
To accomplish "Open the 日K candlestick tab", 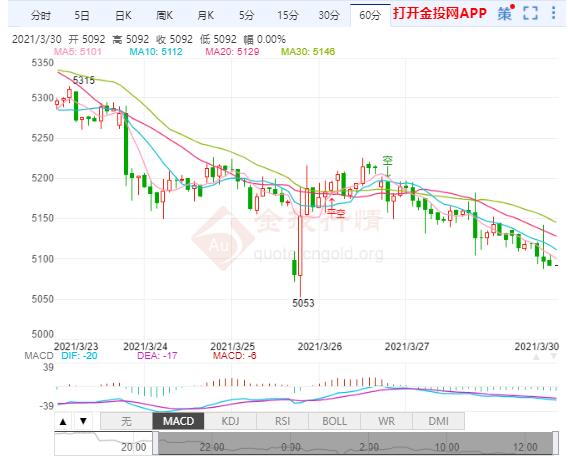I will [x=123, y=15].
